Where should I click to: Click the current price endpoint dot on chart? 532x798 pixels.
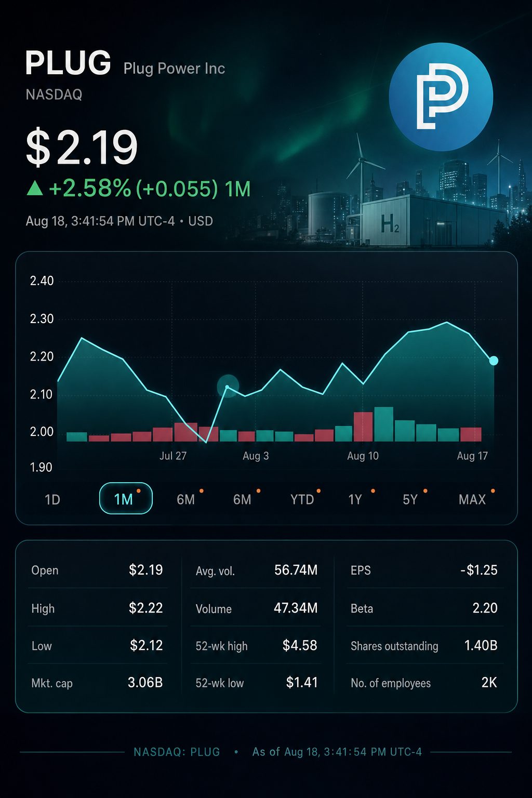click(x=494, y=361)
